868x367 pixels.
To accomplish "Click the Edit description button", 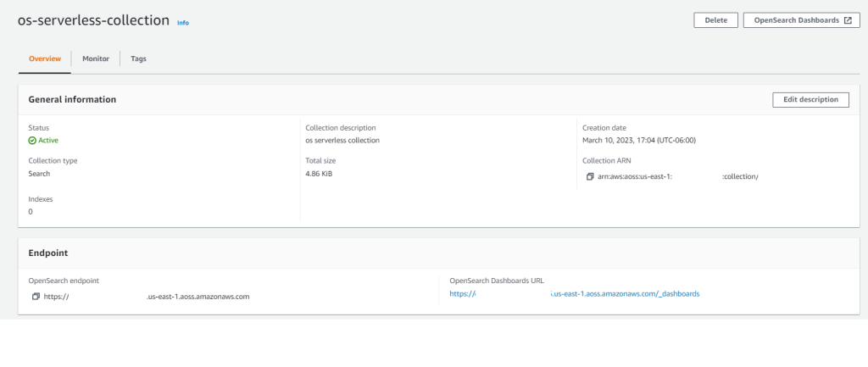I will click(x=810, y=100).
